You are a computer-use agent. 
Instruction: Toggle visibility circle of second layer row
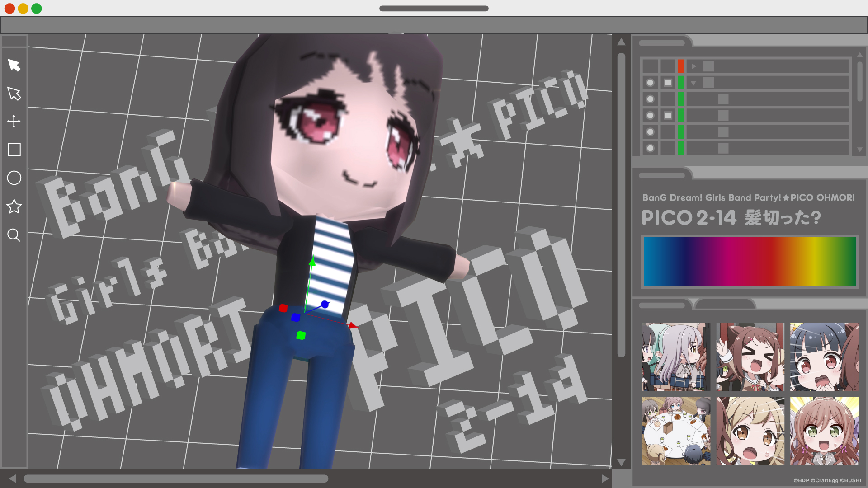click(650, 83)
